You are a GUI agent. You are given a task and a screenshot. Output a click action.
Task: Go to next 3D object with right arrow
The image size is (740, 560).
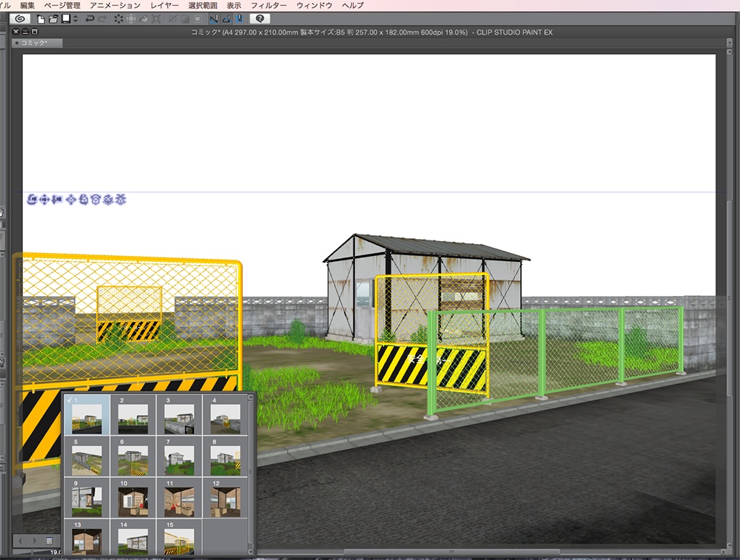pyautogui.click(x=35, y=541)
